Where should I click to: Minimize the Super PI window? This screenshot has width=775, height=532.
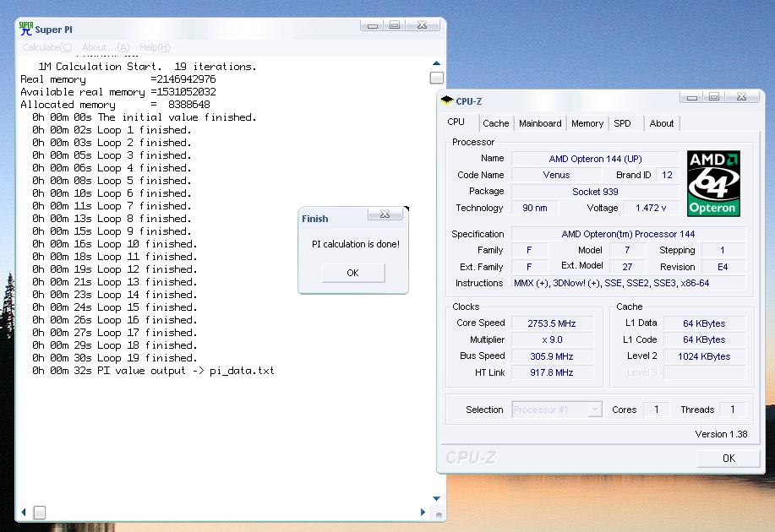pyautogui.click(x=373, y=25)
